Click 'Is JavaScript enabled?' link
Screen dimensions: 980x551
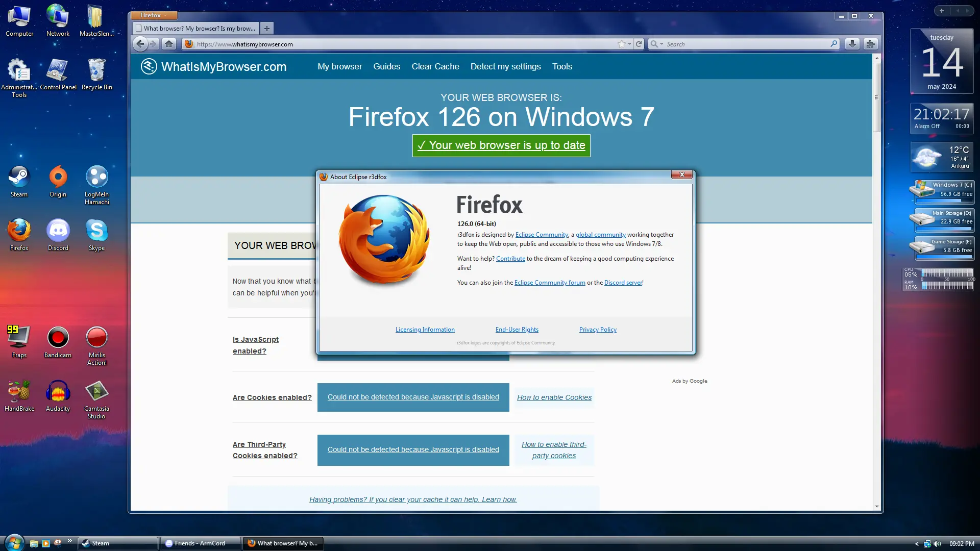coord(256,345)
